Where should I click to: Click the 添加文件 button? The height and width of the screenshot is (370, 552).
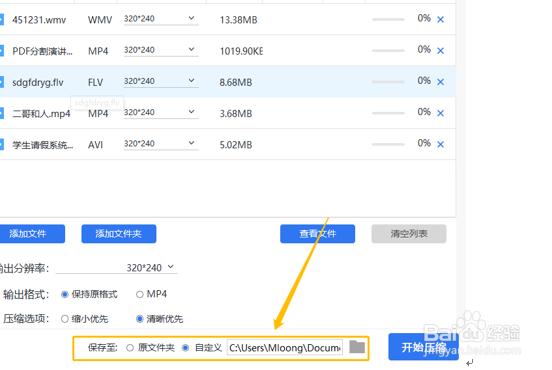(x=32, y=234)
